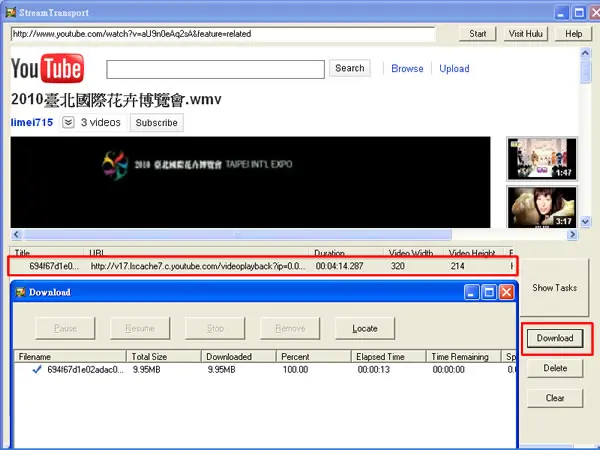Open the limei715 channel link

click(x=32, y=122)
